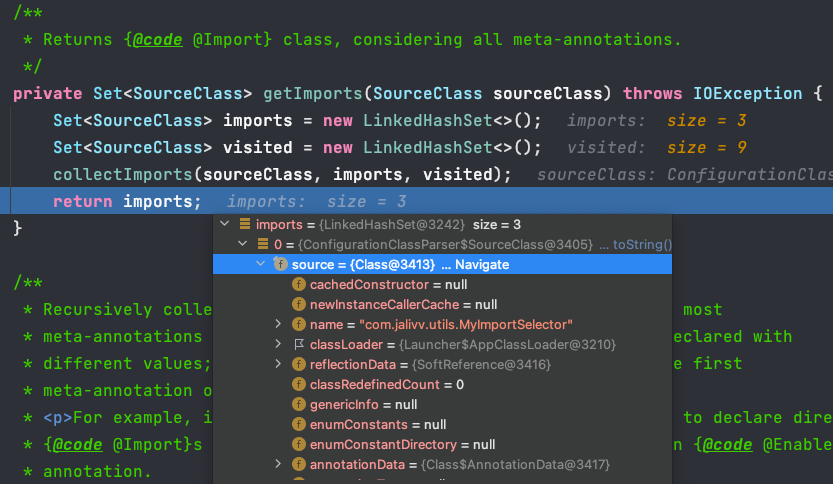
Task: Click the genericInfo field icon
Action: coord(299,404)
